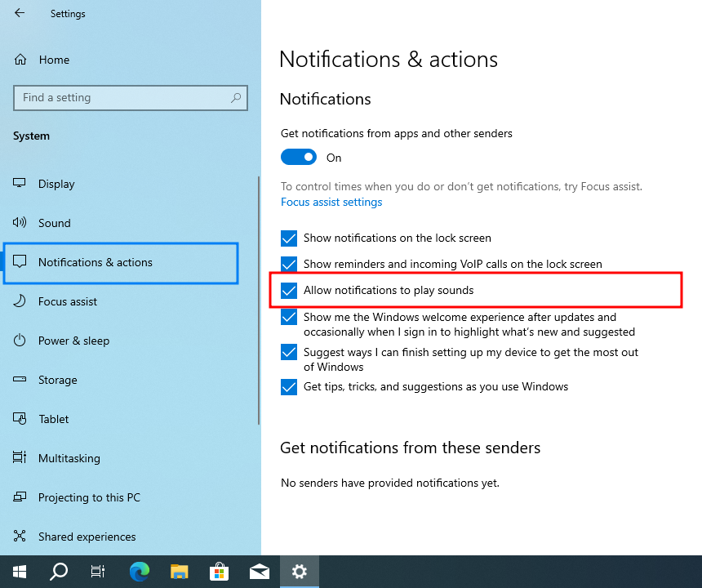Select Storage in the sidebar

[x=57, y=381]
